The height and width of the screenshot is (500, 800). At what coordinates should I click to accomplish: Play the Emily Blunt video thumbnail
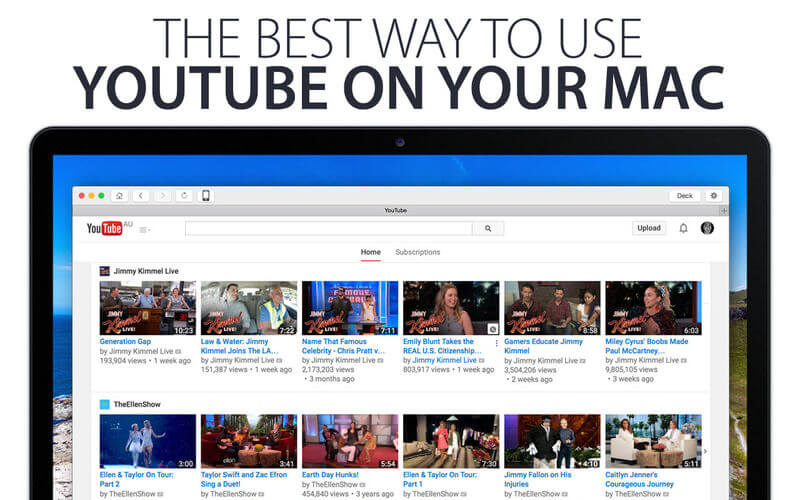click(x=451, y=308)
